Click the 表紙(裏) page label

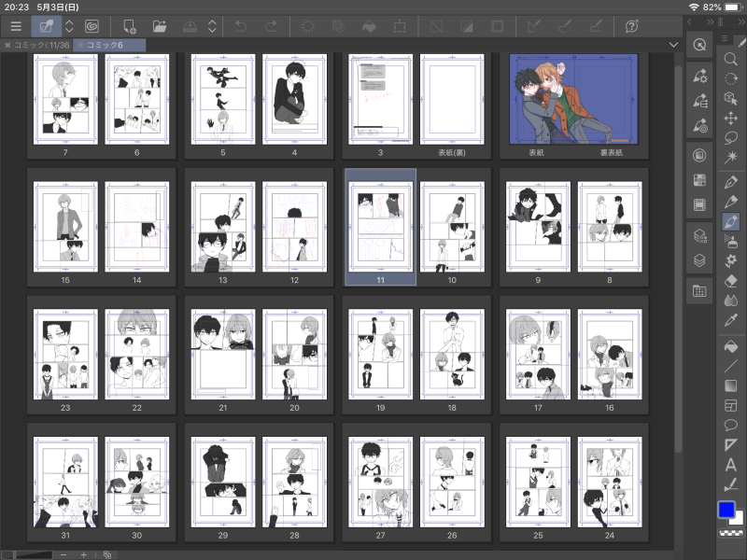(452, 152)
